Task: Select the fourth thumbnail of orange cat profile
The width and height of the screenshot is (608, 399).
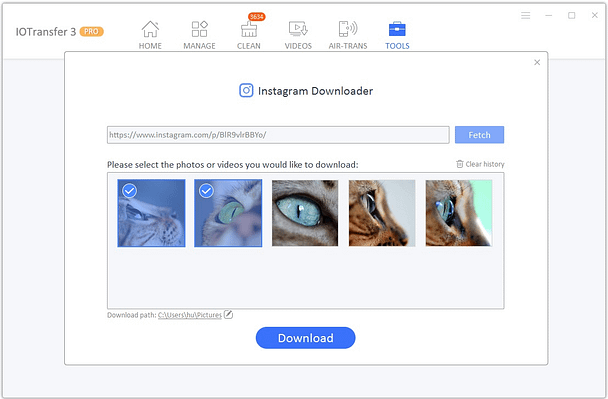Action: click(382, 213)
